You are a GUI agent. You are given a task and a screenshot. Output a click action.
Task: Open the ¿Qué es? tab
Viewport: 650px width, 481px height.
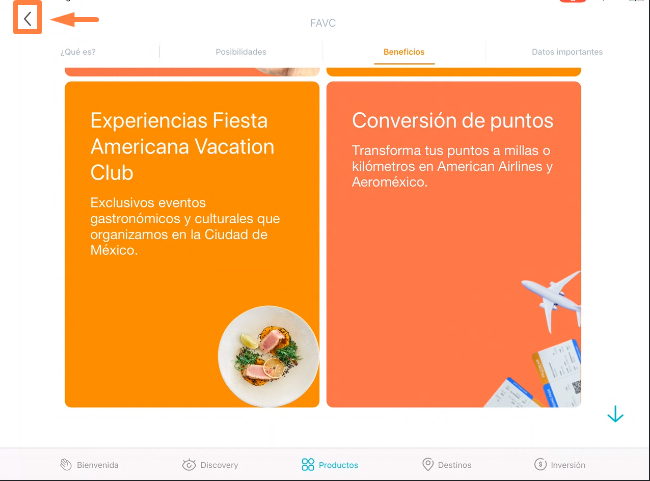[78, 52]
